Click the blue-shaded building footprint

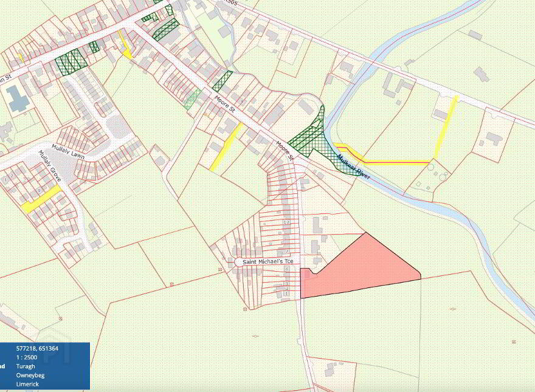point(18,98)
